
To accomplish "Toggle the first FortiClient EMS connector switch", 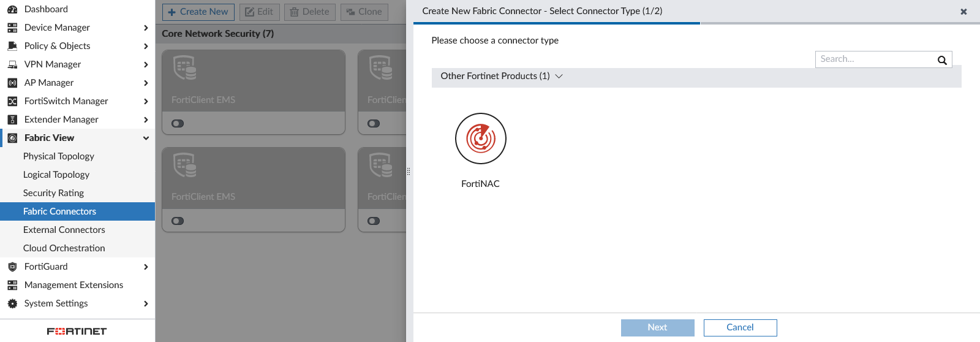I will point(178,124).
